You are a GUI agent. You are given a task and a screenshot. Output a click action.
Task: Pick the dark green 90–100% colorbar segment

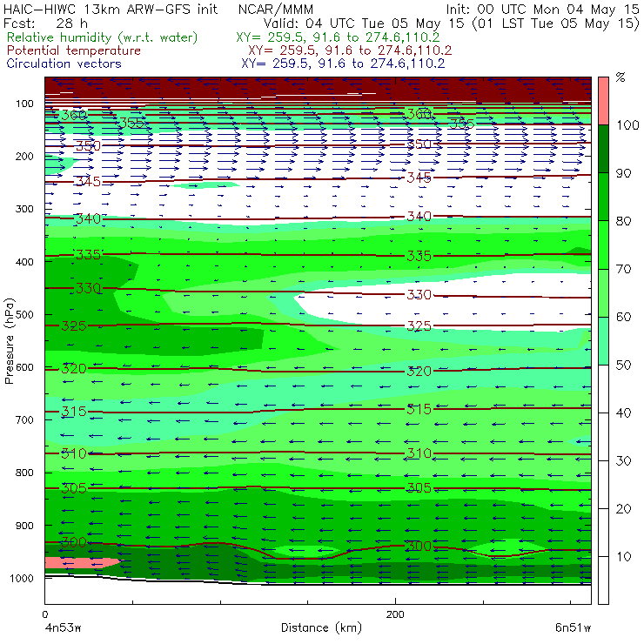click(x=603, y=149)
